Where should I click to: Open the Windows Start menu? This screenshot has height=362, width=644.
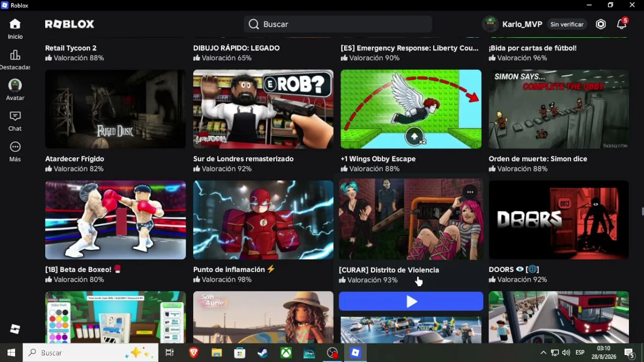(x=11, y=353)
